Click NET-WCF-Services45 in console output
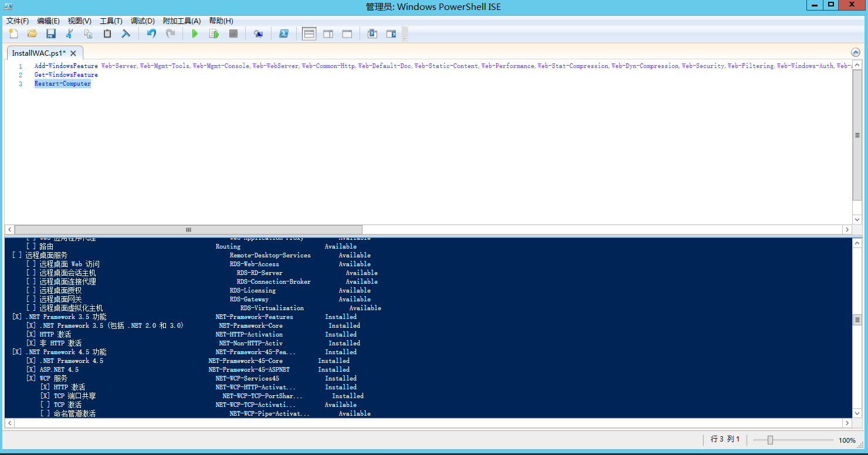Viewport: 868px width, 455px height. point(247,379)
